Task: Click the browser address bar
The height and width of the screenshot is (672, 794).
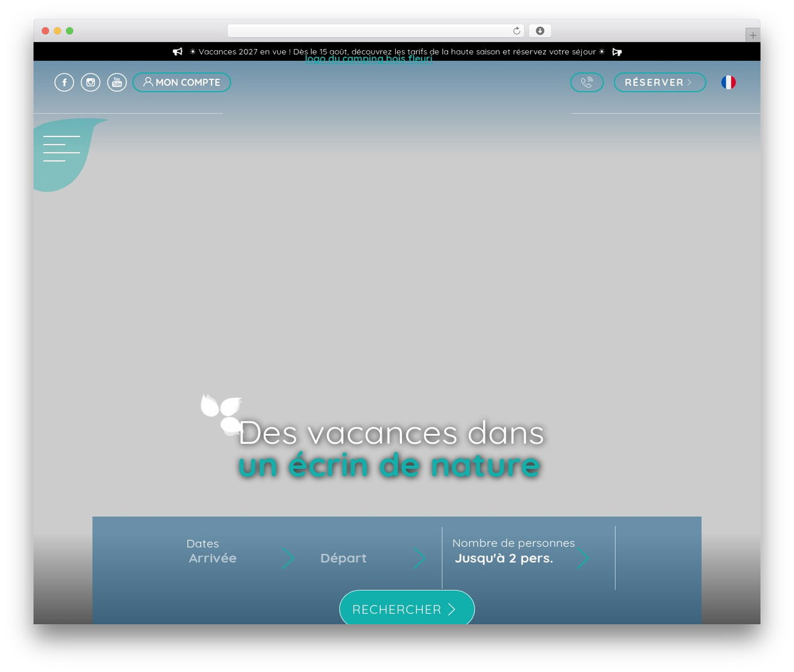Action: (x=375, y=31)
